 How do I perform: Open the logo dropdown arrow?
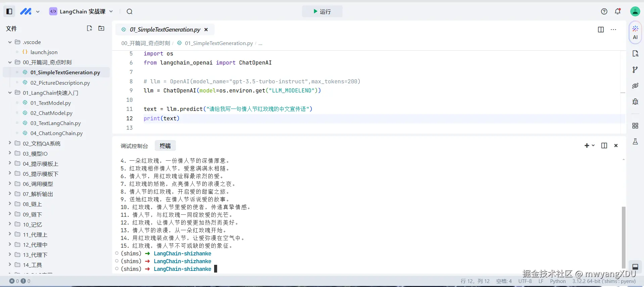(38, 12)
